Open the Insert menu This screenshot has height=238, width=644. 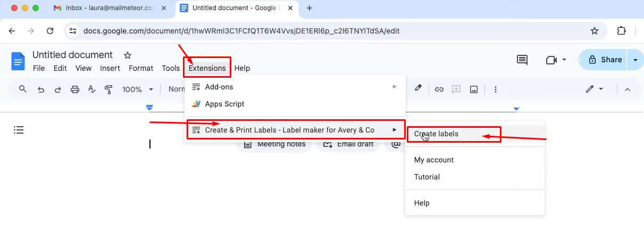click(110, 68)
